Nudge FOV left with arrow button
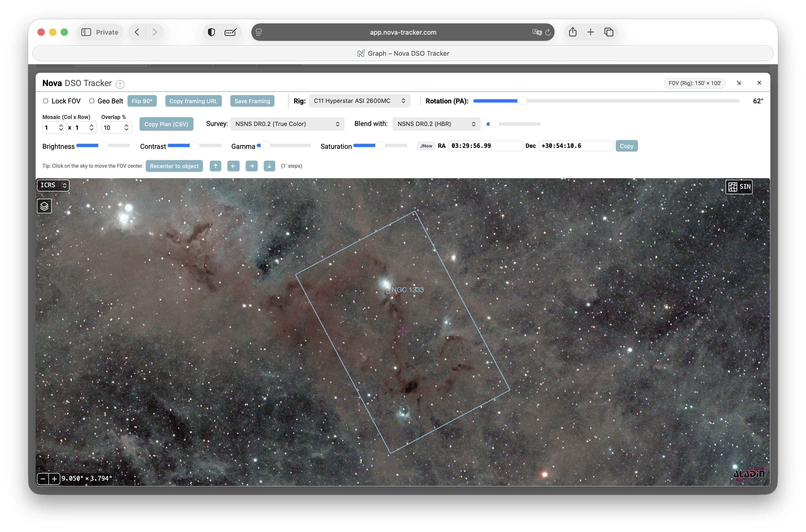The height and width of the screenshot is (532, 806). (233, 166)
